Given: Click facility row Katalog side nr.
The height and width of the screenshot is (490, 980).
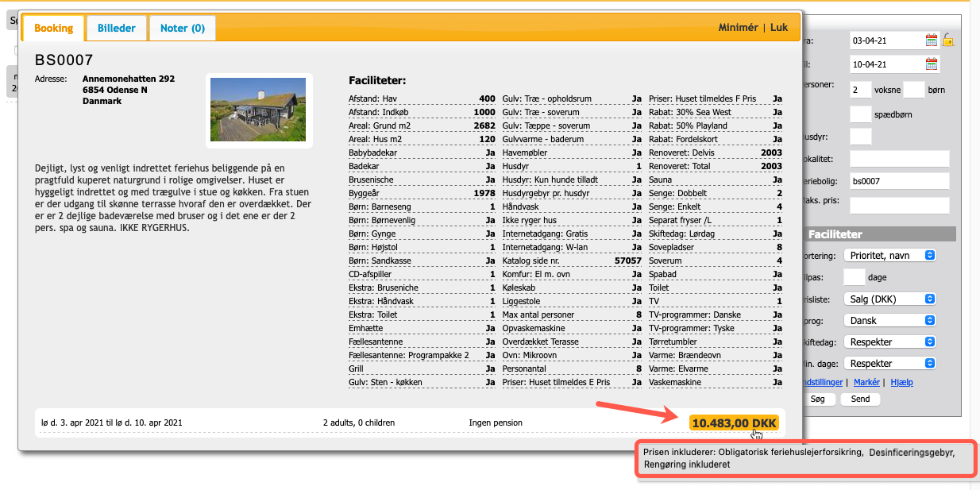Looking at the screenshot, I should 572,260.
